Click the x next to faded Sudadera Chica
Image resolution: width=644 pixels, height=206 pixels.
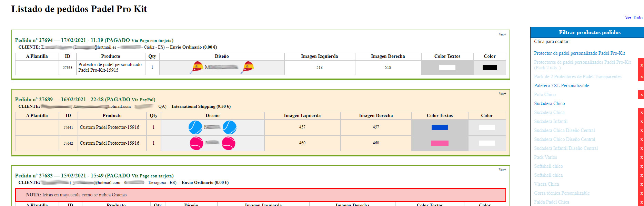coord(641,113)
